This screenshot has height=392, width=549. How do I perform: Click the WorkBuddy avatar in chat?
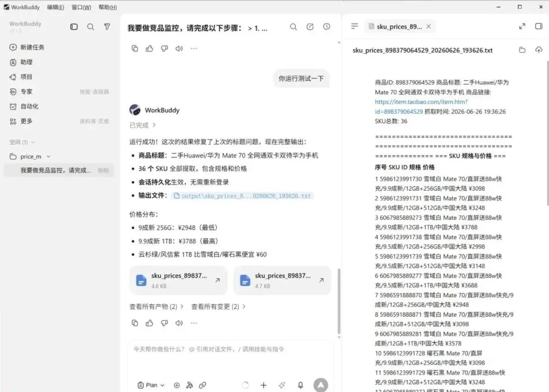[135, 110]
